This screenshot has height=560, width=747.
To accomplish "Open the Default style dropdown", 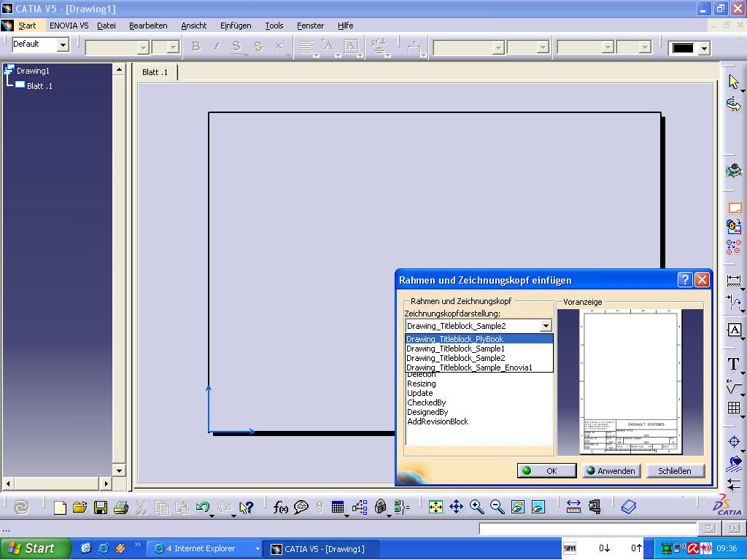I will tap(63, 44).
